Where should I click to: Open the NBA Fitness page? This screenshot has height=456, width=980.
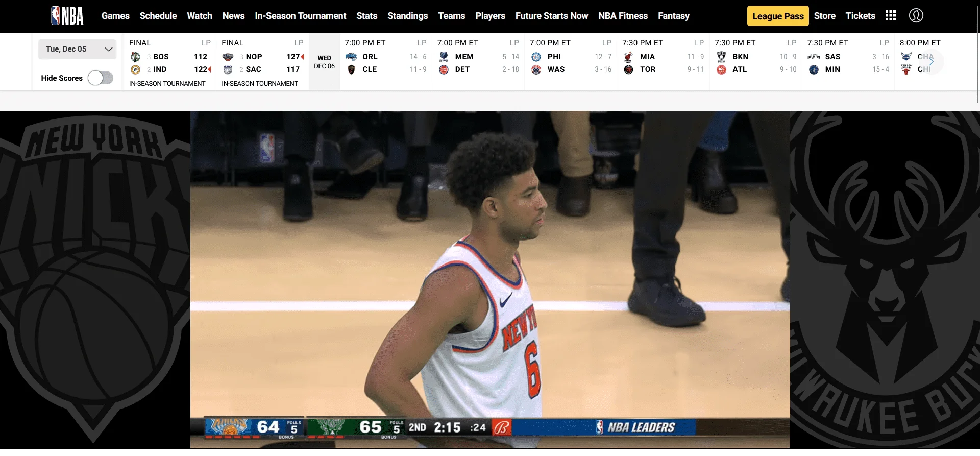[x=623, y=16]
